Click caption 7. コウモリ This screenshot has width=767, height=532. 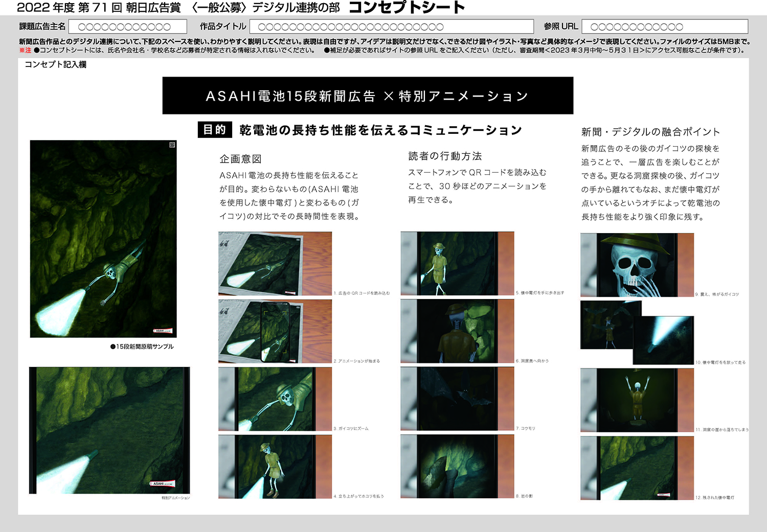pos(525,428)
